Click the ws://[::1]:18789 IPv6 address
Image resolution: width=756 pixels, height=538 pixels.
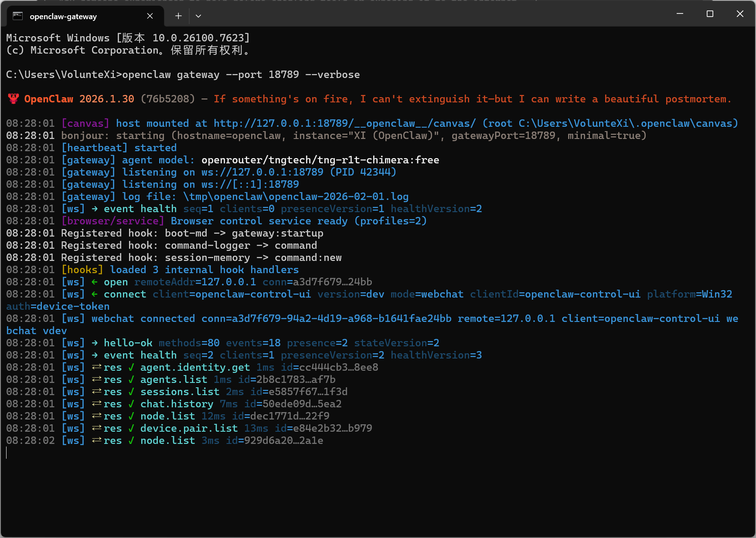(x=250, y=185)
